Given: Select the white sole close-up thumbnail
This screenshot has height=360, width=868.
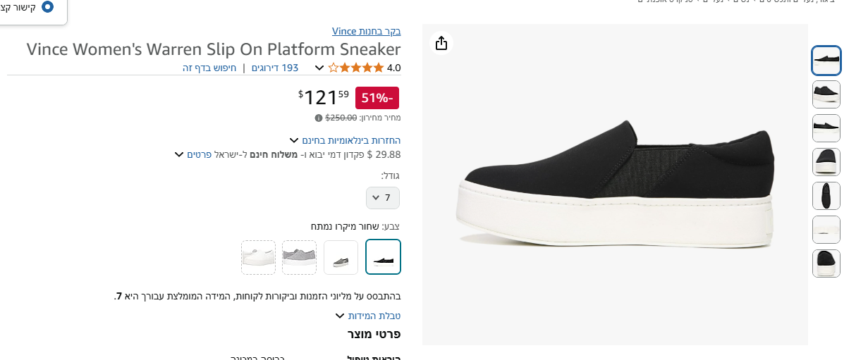Looking at the screenshot, I should click(826, 230).
